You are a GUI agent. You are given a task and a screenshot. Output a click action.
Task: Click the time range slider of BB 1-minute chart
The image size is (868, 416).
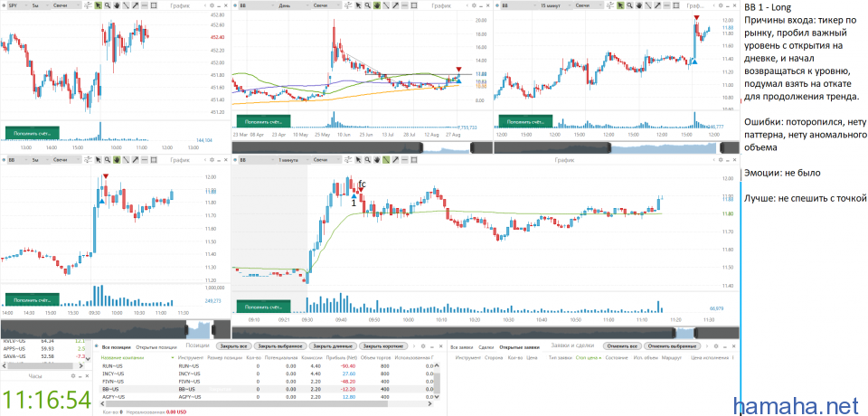(x=486, y=333)
